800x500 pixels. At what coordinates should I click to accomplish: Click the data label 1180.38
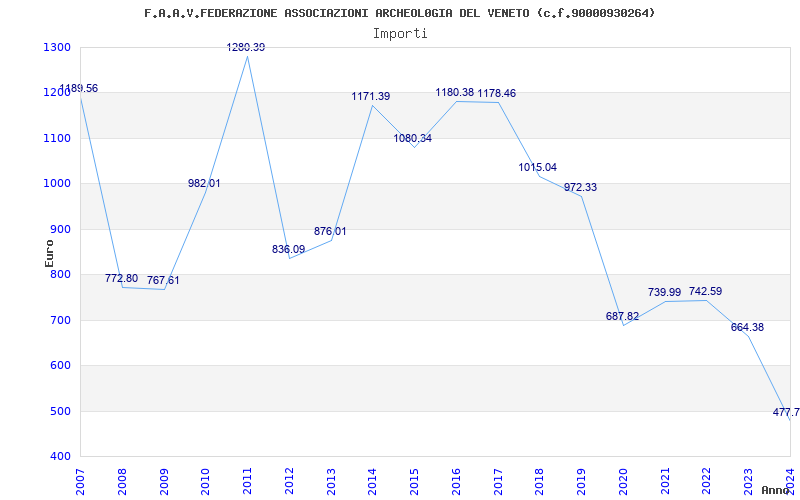coord(455,92)
